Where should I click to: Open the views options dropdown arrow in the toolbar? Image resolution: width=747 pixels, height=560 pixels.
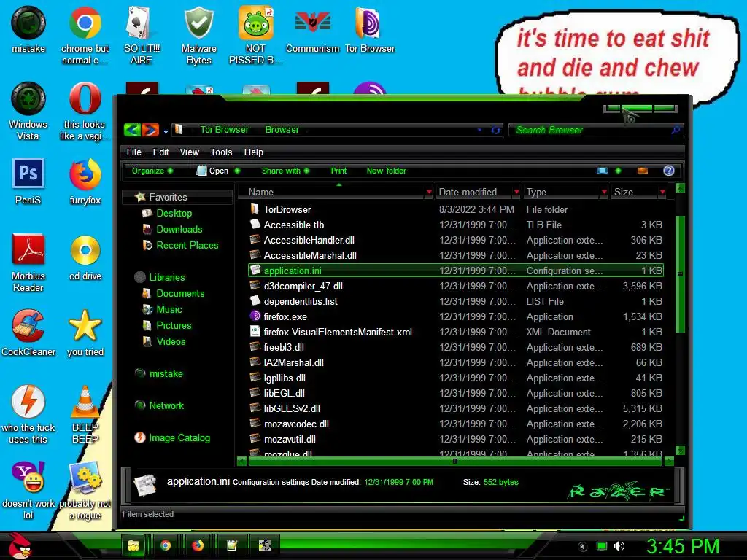(618, 171)
